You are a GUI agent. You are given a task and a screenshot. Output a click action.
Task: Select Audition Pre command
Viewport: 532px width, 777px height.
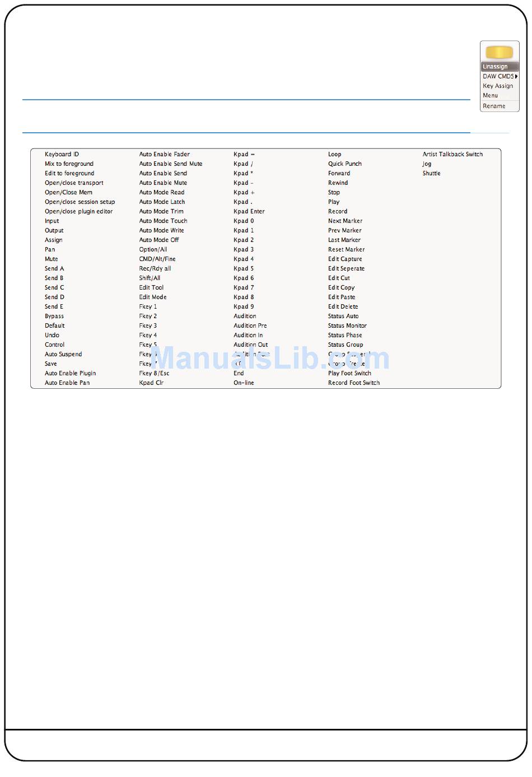coord(250,325)
